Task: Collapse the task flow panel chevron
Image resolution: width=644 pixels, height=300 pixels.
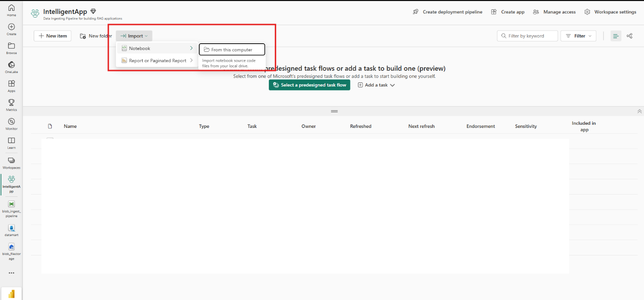Action: (x=639, y=111)
